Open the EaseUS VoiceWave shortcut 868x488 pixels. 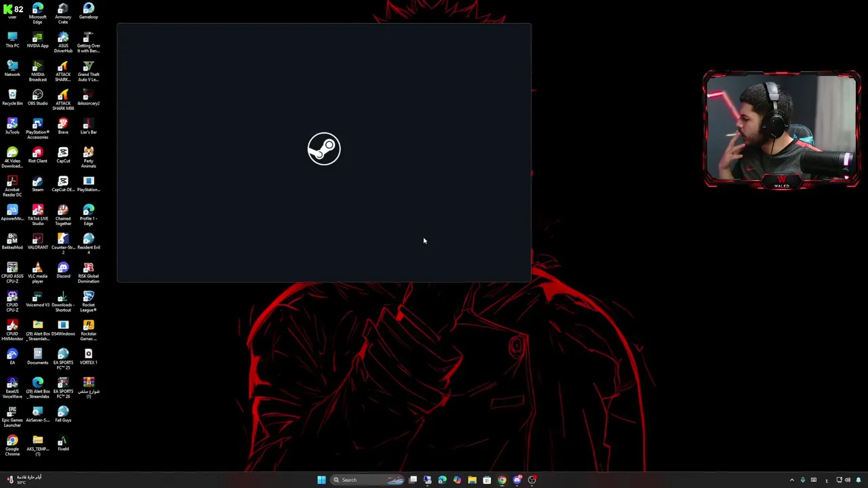pos(12,388)
